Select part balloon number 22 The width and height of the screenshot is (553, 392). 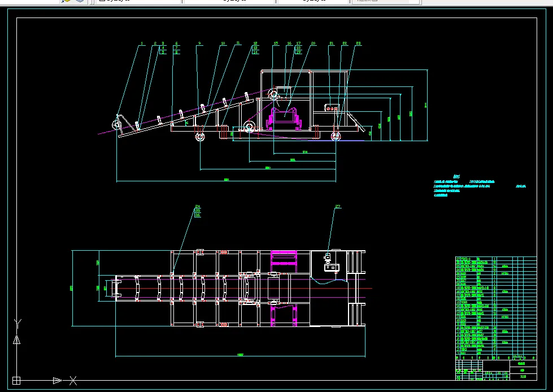pos(345,43)
